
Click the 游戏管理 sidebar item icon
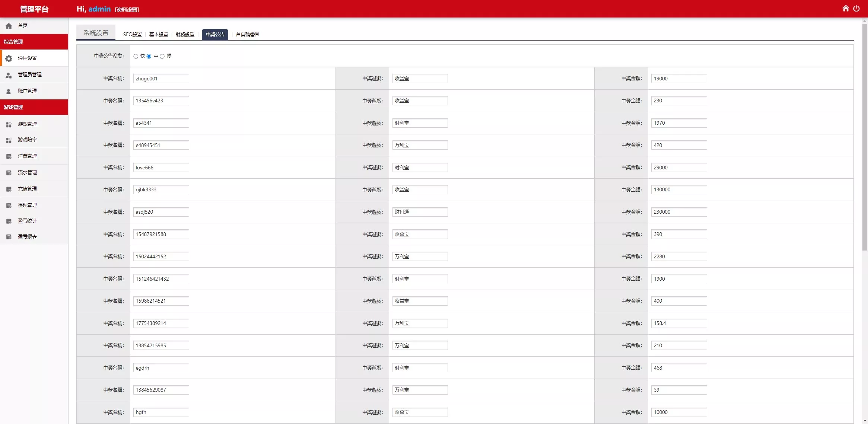pyautogui.click(x=9, y=124)
